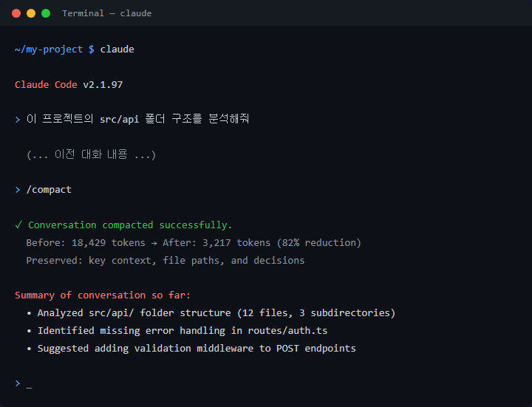Click the "Preserved: key context, file paths, and decisions" line
This screenshot has height=407, width=532.
point(166,261)
